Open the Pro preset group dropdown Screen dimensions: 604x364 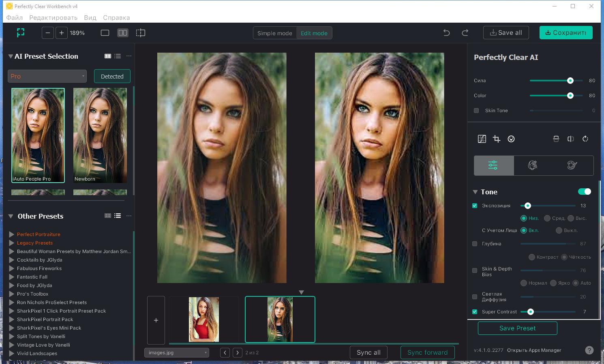[47, 76]
